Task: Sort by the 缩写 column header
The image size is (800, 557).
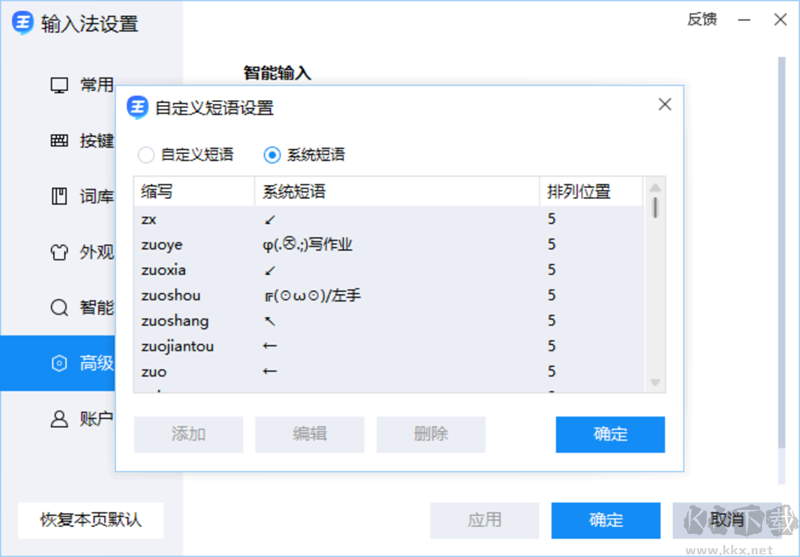Action: 194,192
